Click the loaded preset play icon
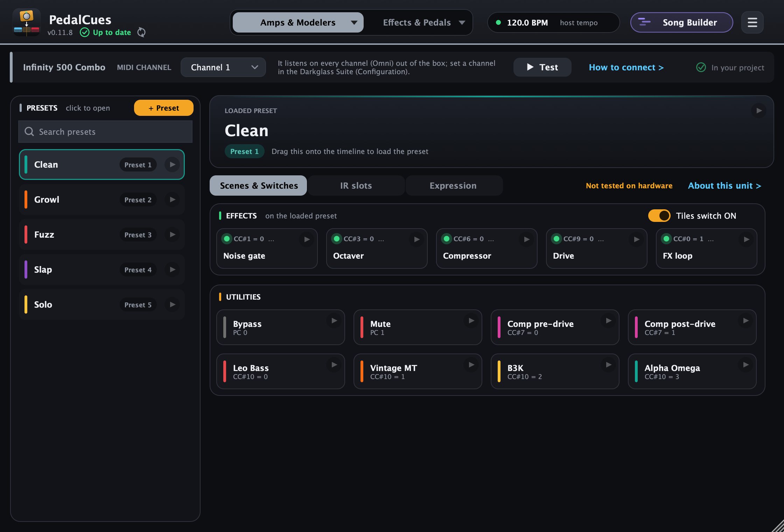This screenshot has width=784, height=532. [759, 111]
